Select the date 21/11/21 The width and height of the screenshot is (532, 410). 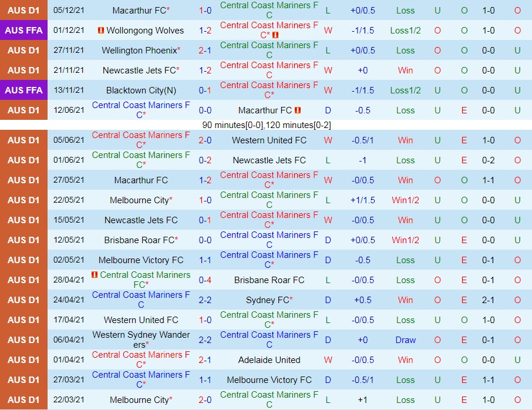69,70
